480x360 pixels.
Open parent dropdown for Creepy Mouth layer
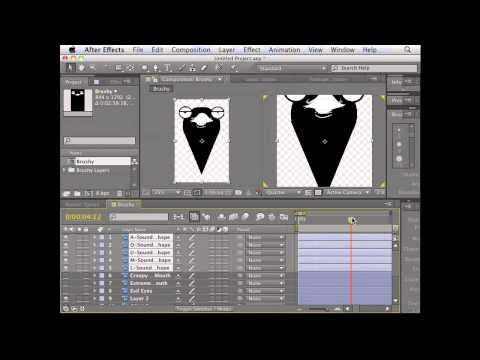point(265,276)
